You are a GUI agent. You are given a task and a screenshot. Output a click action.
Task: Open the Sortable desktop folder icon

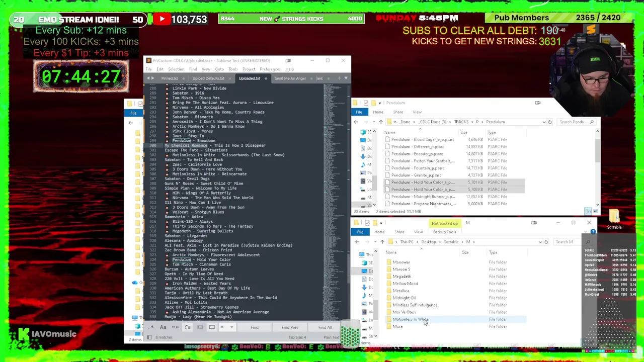(x=614, y=220)
